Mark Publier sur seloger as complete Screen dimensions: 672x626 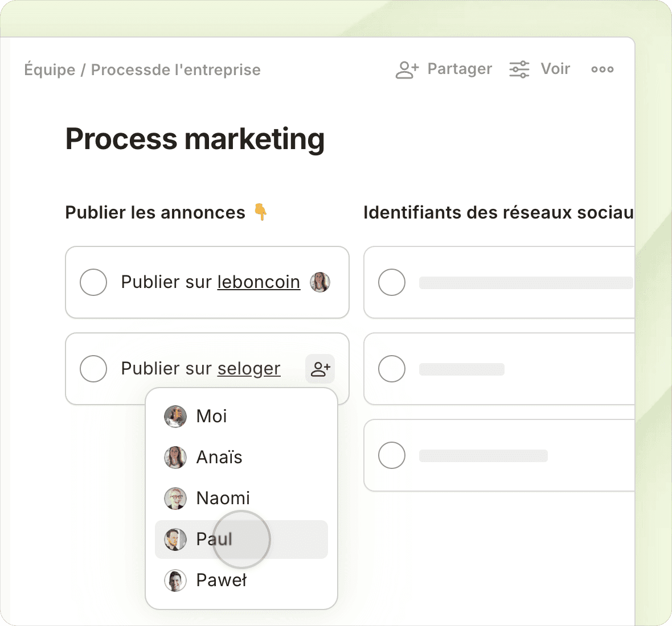pos(93,369)
